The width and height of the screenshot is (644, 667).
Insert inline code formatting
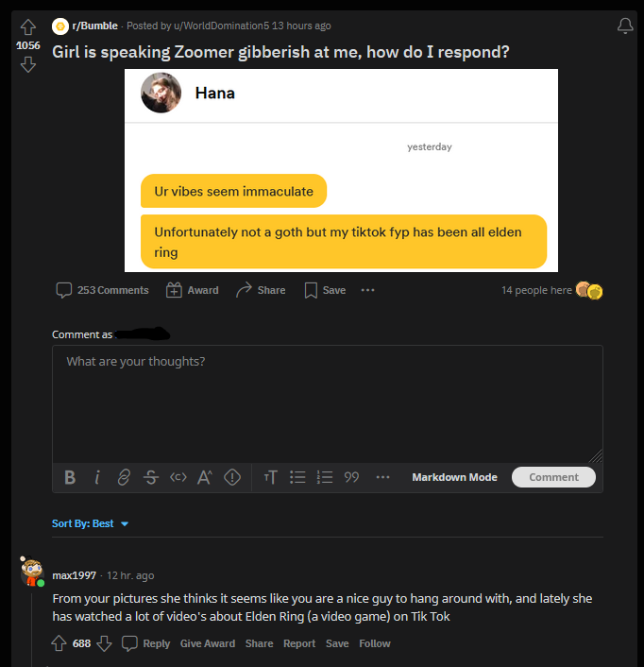tap(178, 477)
